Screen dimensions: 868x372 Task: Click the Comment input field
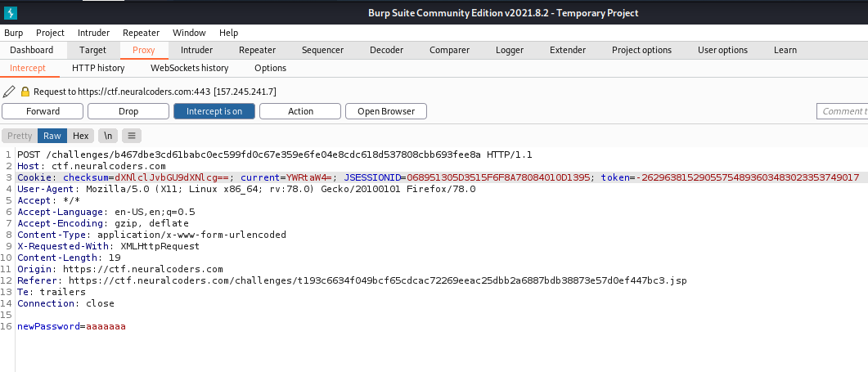(843, 111)
